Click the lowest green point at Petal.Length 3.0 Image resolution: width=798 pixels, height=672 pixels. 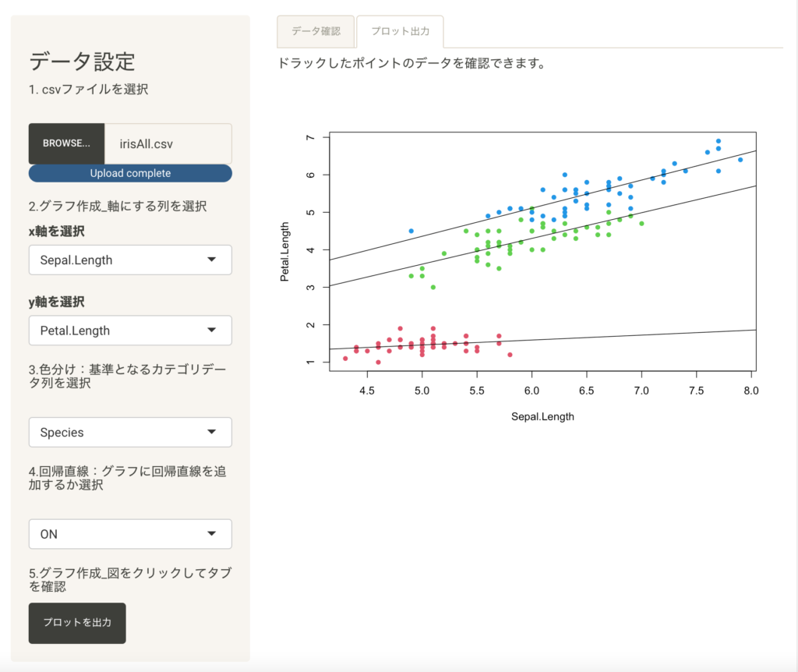pos(433,287)
